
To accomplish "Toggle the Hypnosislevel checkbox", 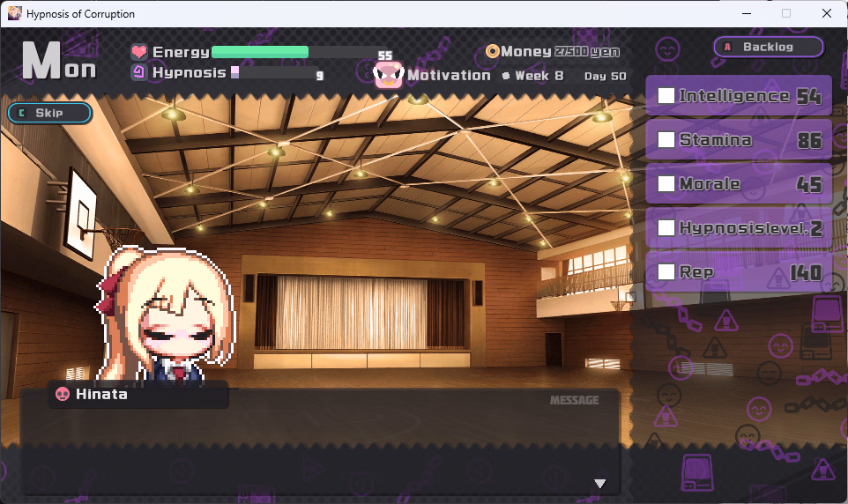I will pos(666,227).
